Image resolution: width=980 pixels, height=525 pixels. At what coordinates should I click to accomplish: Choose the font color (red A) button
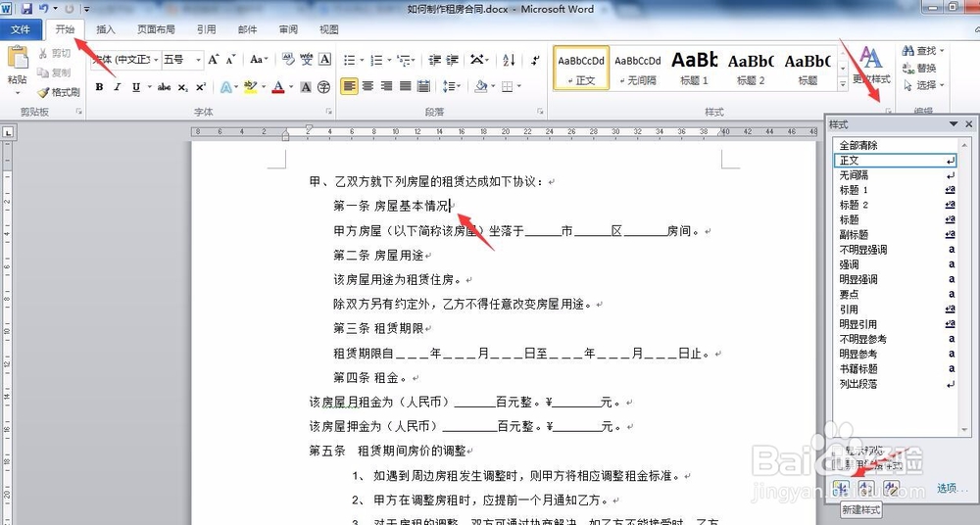(278, 87)
